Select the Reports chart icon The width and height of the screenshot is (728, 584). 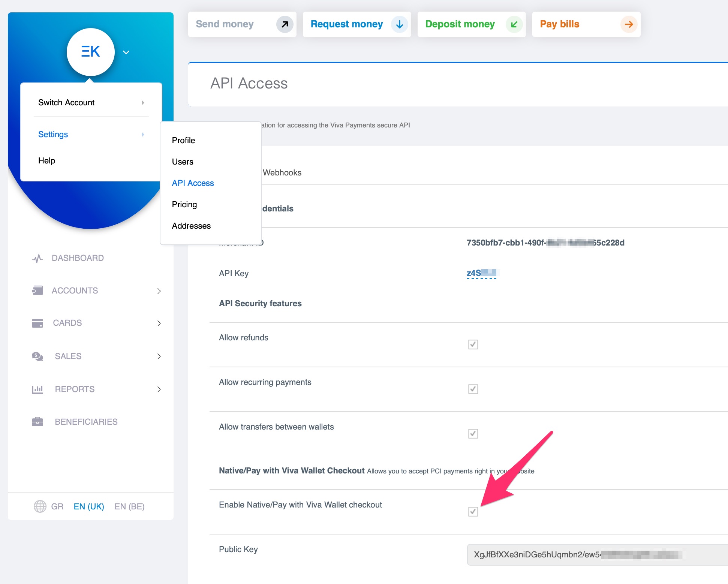pyautogui.click(x=37, y=389)
